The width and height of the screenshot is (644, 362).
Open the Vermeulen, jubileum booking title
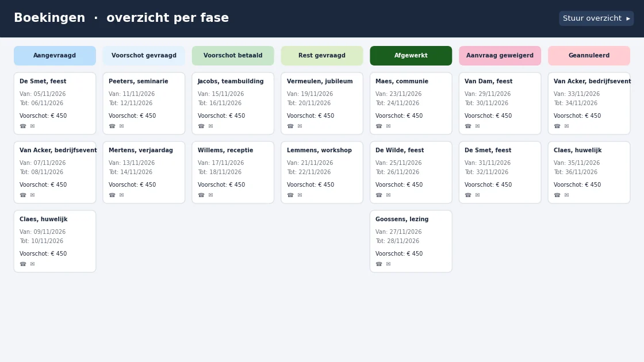point(320,81)
